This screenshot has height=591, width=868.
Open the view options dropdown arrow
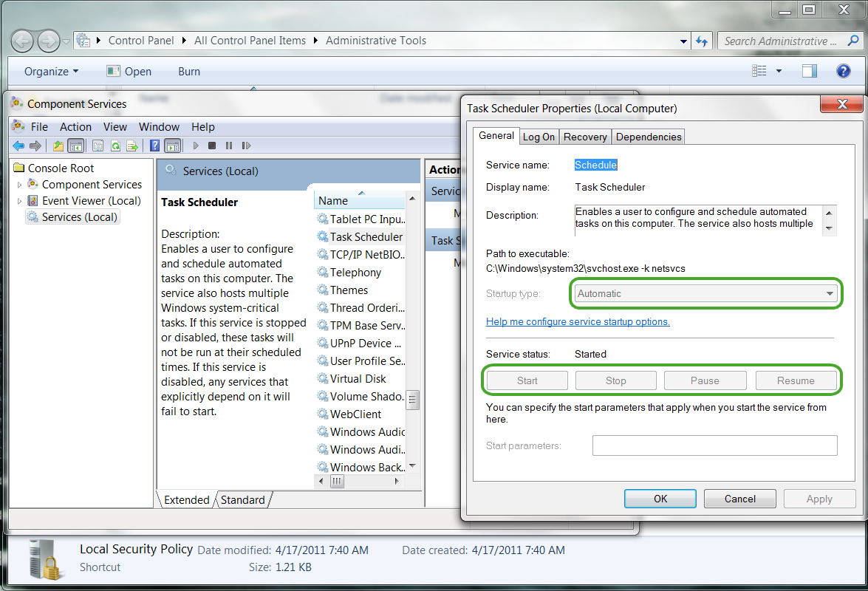point(779,71)
